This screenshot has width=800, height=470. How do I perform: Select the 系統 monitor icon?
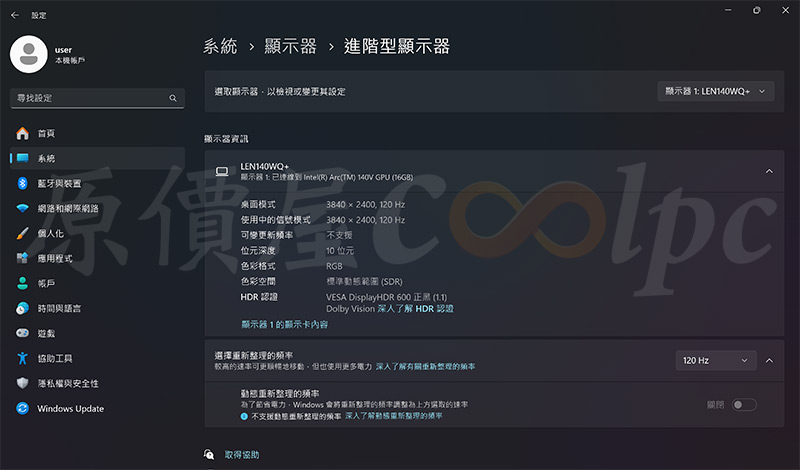click(x=22, y=158)
